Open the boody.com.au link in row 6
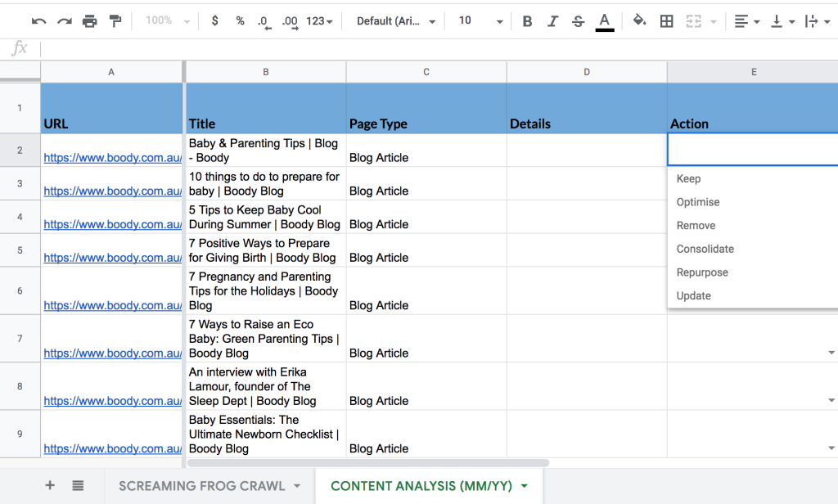Viewport: 838px width, 504px height. point(113,305)
